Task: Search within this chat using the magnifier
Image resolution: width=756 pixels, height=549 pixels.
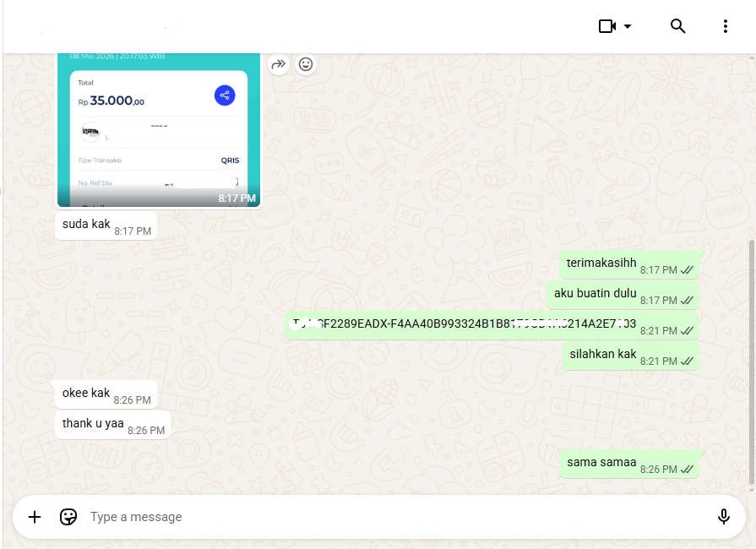Action: click(678, 26)
